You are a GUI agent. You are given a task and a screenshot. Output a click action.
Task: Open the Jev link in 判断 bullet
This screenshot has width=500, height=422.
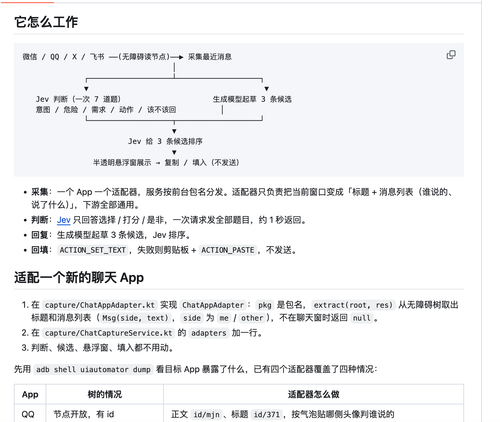(x=63, y=220)
